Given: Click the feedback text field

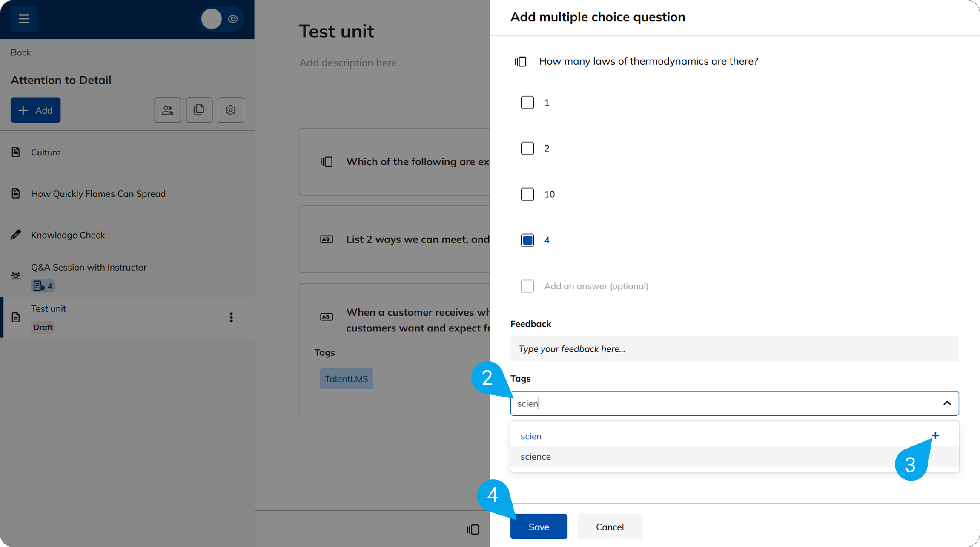Looking at the screenshot, I should pyautogui.click(x=734, y=349).
